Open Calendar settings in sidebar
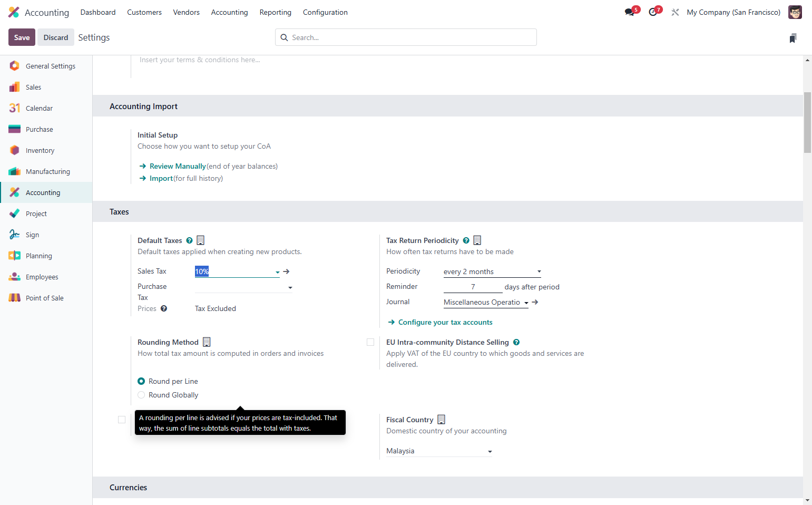812x505 pixels. pos(46,108)
